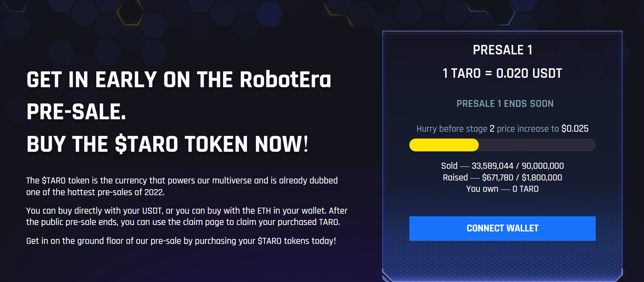Click the Raised $671,780 / $1,800,000 line

click(x=502, y=177)
